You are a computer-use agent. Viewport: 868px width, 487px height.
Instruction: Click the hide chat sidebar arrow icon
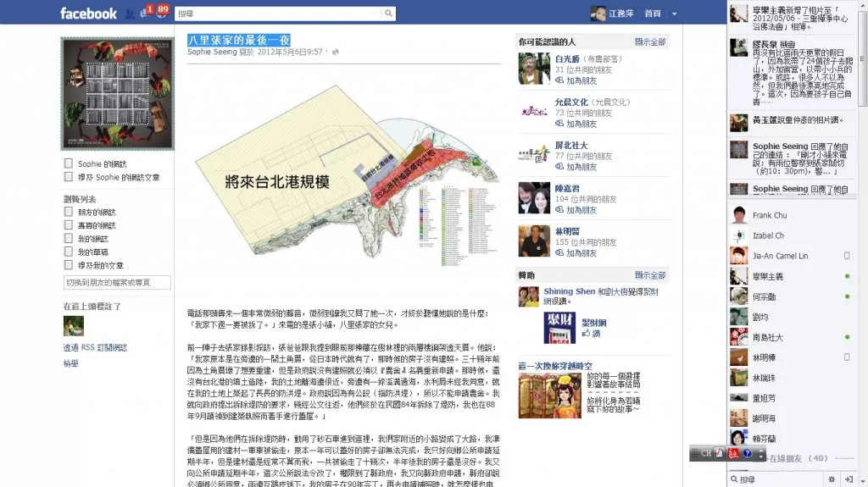tap(849, 479)
